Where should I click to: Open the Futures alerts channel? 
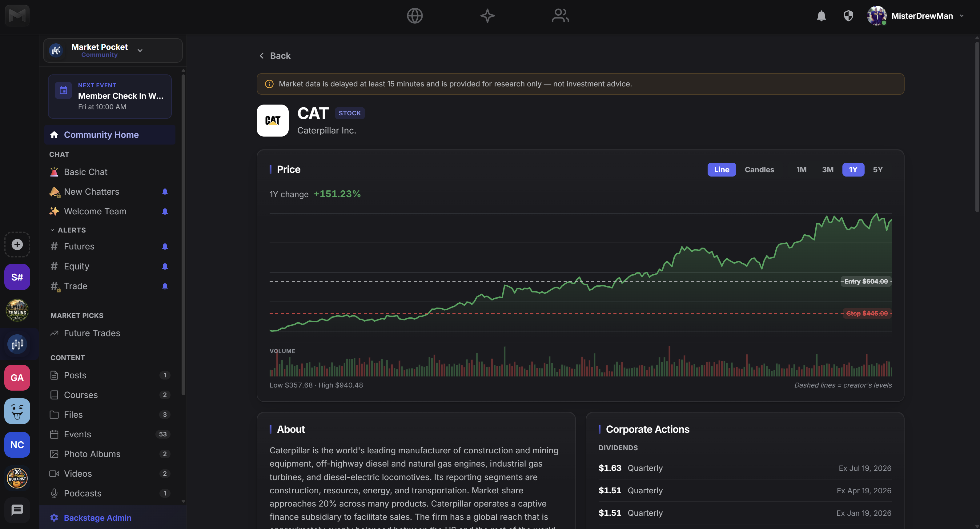[x=79, y=246]
